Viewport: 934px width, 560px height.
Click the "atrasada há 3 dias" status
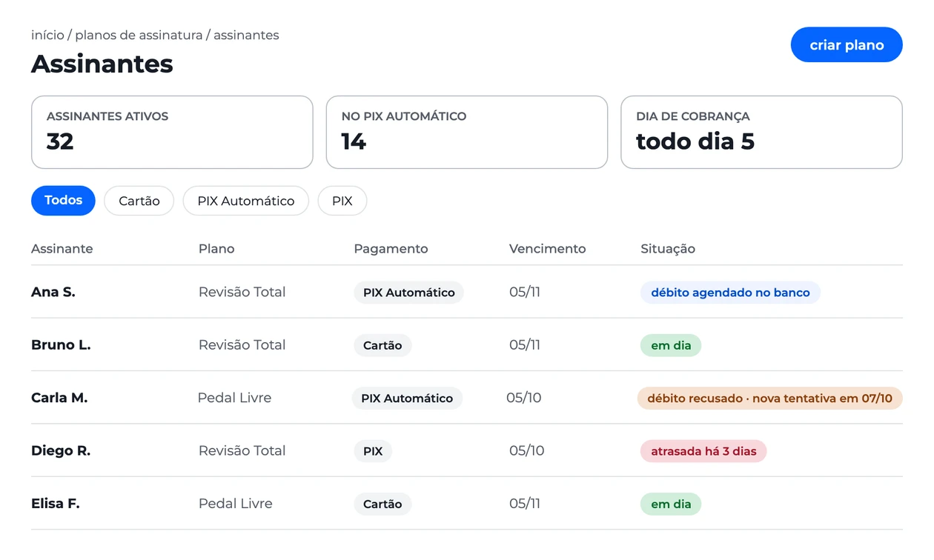click(703, 451)
